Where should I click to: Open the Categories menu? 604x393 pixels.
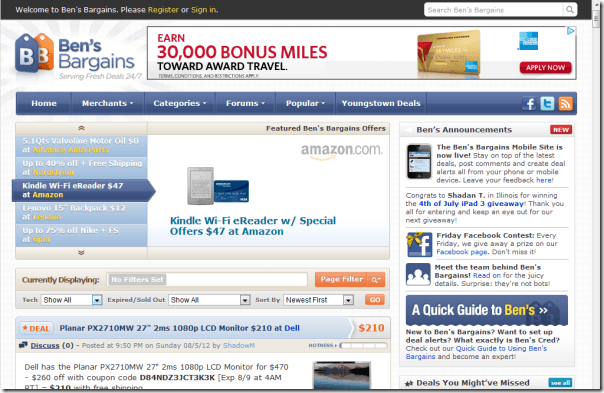(x=180, y=103)
